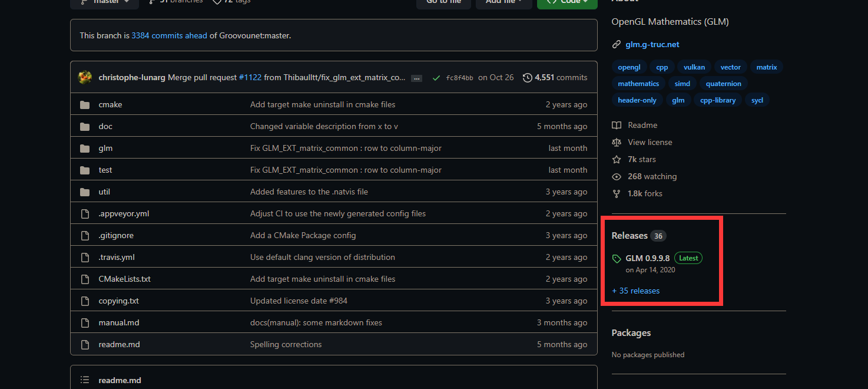
Task: Click the file icon beside .appveyor.yml
Action: click(85, 213)
